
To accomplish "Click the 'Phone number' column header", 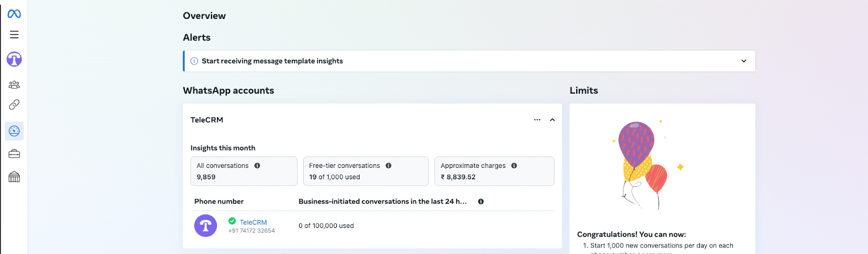I will [x=219, y=201].
